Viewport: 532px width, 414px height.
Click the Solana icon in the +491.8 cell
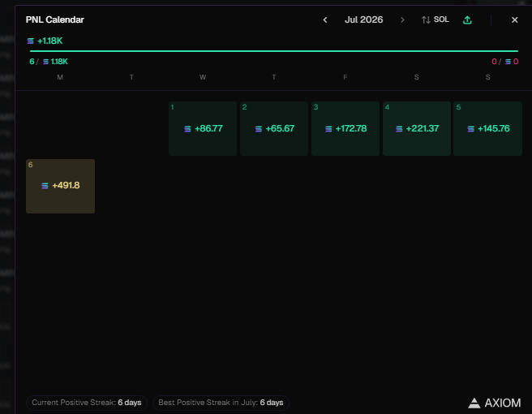pos(45,186)
